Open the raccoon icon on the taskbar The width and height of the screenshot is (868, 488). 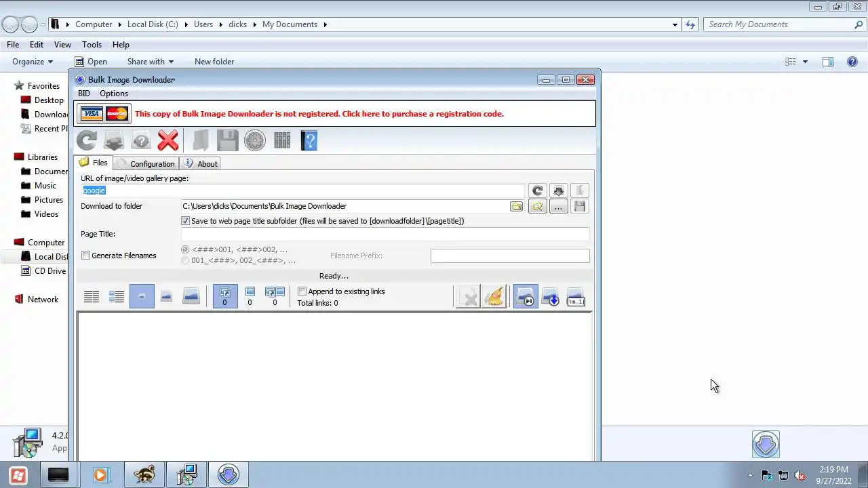click(144, 475)
